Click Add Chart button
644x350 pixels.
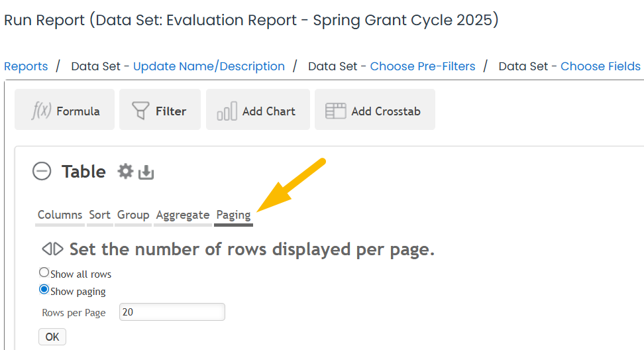tap(258, 109)
